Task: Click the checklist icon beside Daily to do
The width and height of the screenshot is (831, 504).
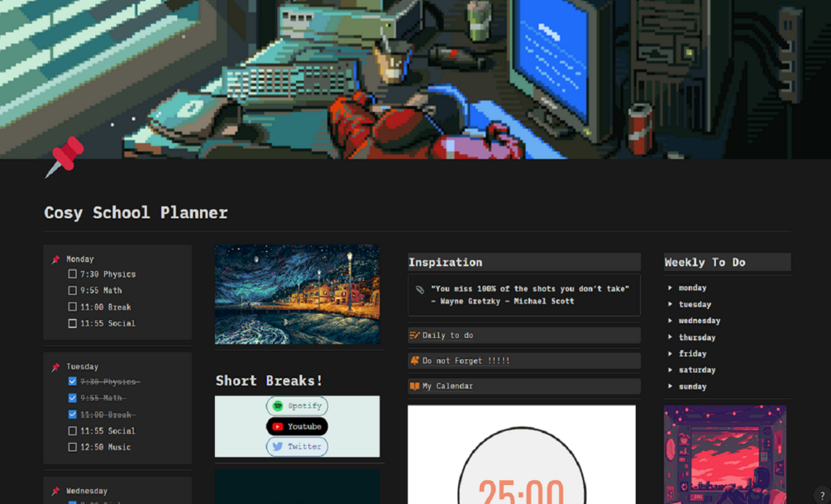Action: point(414,335)
